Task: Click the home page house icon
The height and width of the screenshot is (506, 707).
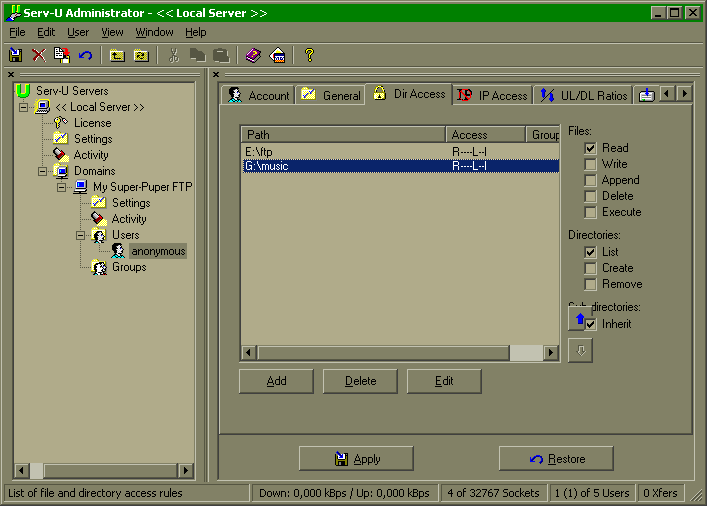Action: click(277, 55)
